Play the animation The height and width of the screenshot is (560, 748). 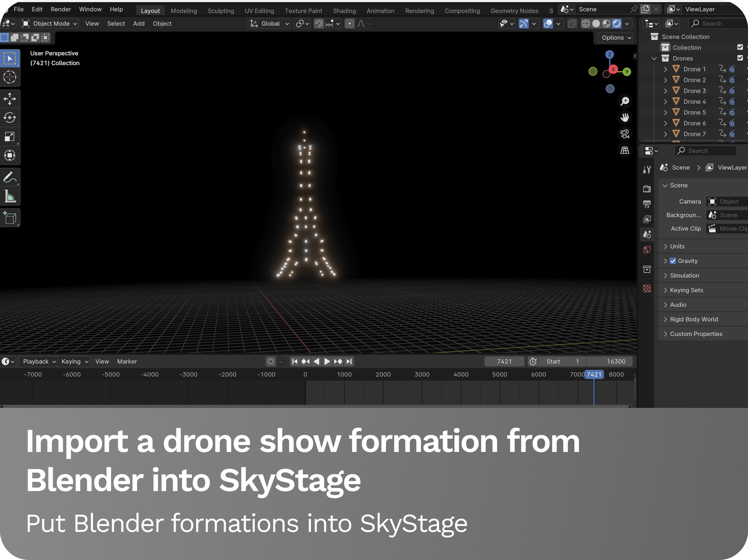point(327,361)
